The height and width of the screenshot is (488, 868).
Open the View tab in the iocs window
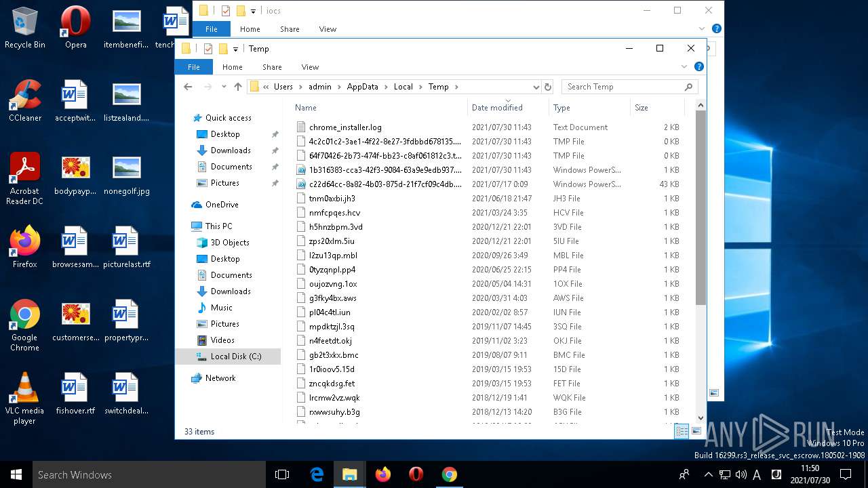(328, 29)
